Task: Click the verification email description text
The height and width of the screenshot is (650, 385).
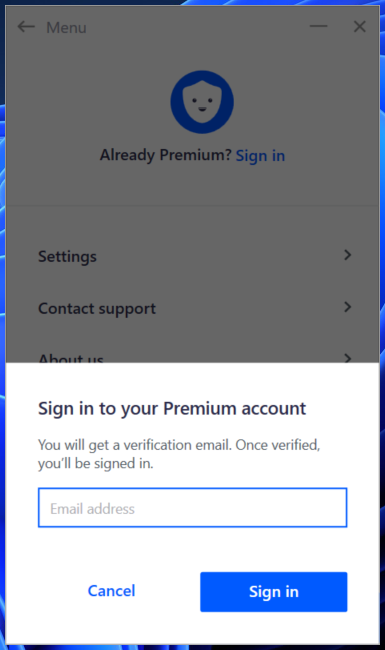Action: pyautogui.click(x=179, y=454)
